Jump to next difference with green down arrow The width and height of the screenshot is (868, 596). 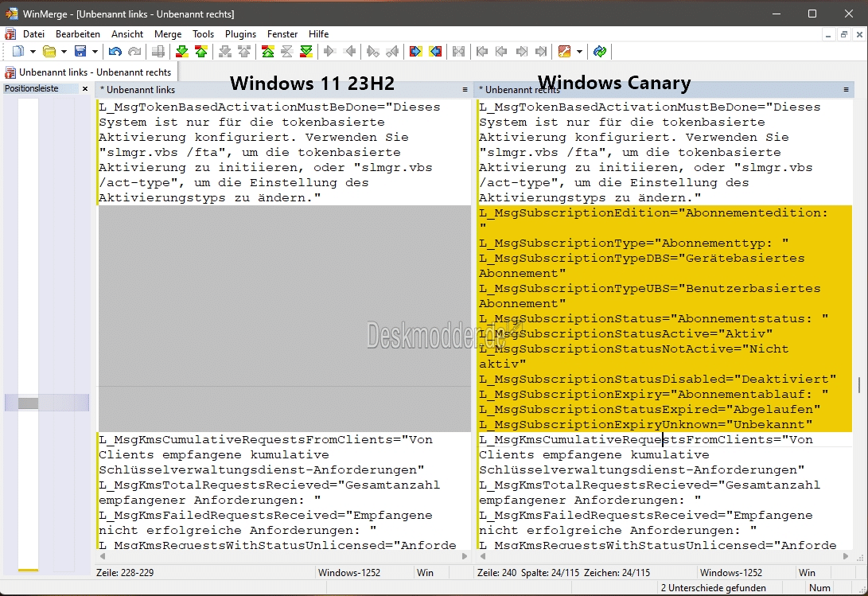click(181, 52)
